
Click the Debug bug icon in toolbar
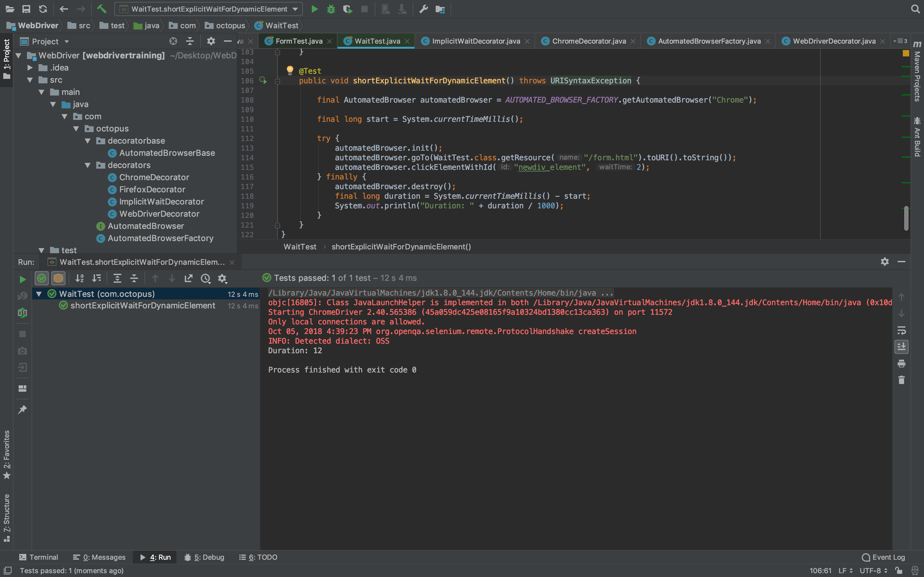click(331, 9)
